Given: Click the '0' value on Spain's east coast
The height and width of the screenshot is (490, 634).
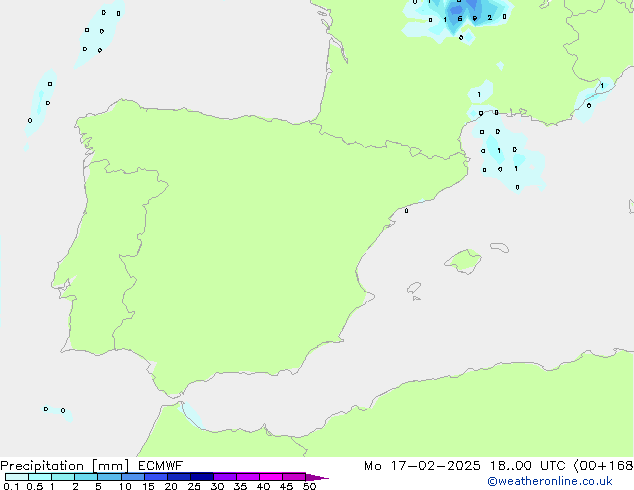Looking at the screenshot, I should 406,211.
